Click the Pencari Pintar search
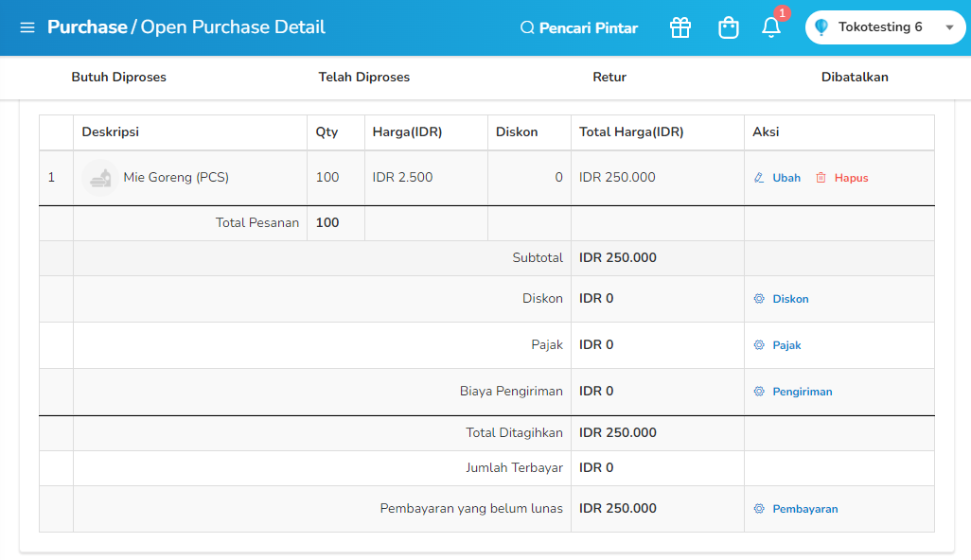The width and height of the screenshot is (971, 560). pyautogui.click(x=579, y=28)
